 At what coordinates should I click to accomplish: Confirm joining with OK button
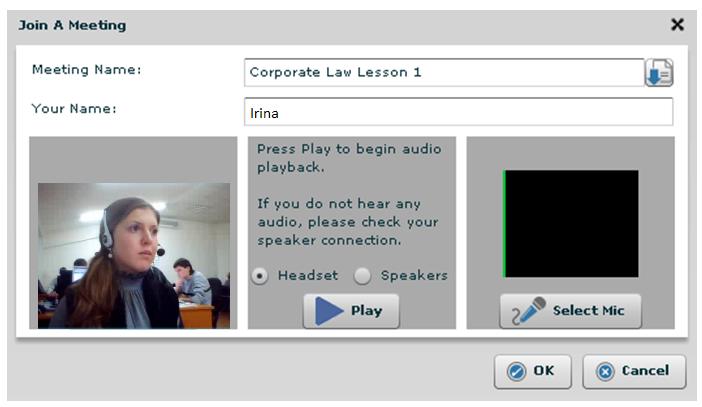[x=533, y=372]
